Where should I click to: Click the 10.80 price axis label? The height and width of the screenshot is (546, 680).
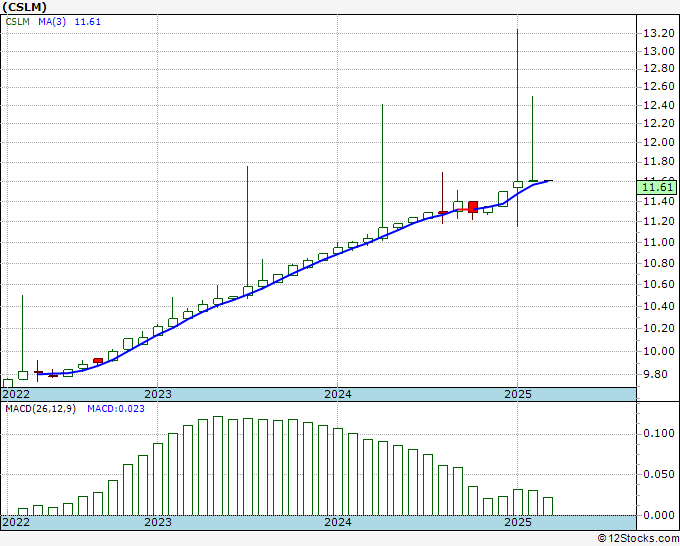[x=658, y=263]
